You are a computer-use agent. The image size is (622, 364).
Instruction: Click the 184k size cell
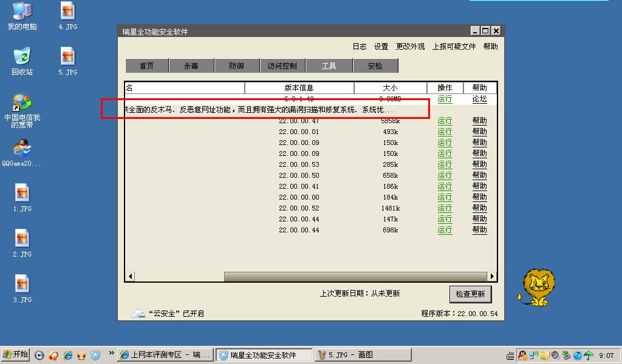point(391,197)
